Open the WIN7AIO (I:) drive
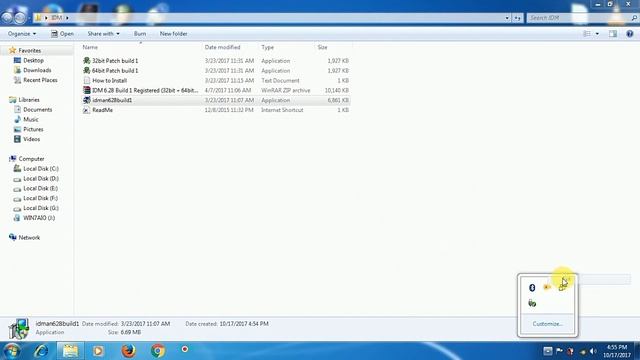Image resolution: width=640 pixels, height=360 pixels. click(x=39, y=218)
